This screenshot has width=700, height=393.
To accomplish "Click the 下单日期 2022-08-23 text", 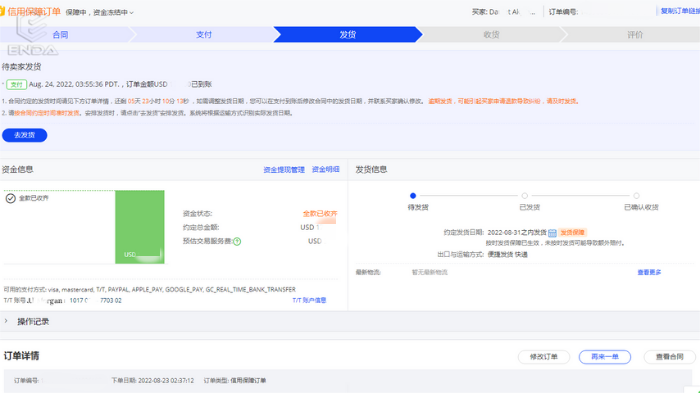I will click(153, 380).
